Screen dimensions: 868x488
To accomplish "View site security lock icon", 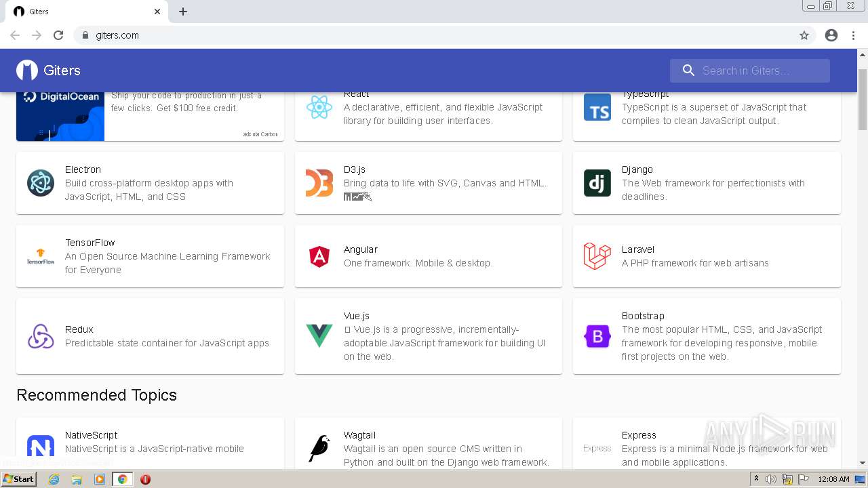I will (85, 35).
